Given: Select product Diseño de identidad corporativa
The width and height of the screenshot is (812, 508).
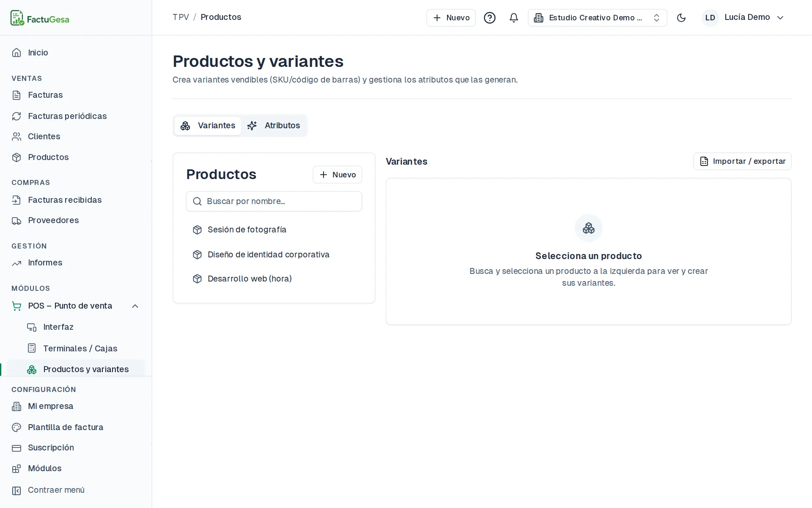Looking at the screenshot, I should point(274,254).
